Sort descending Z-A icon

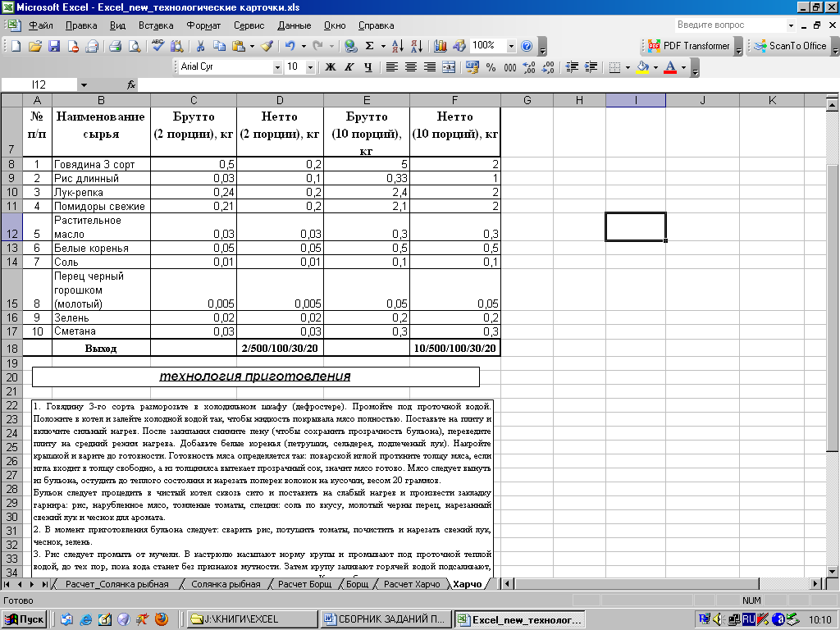coord(416,46)
